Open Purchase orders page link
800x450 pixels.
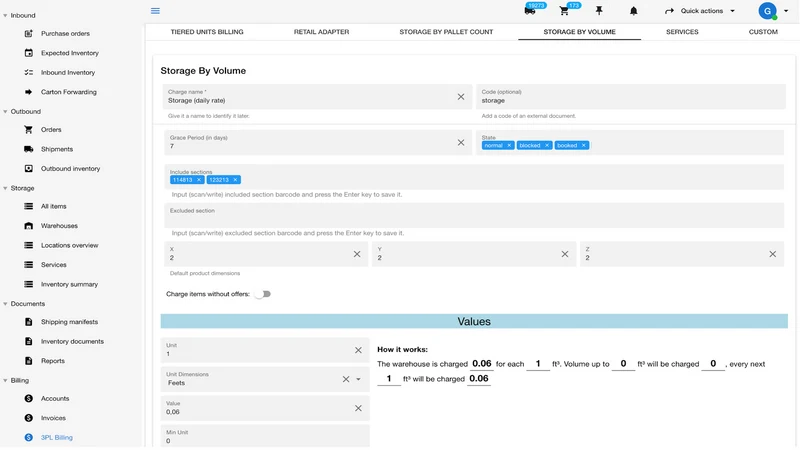(65, 34)
